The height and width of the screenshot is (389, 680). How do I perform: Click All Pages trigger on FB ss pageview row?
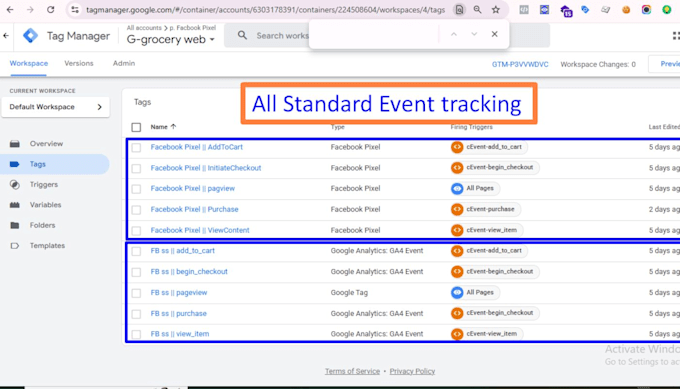tap(474, 292)
